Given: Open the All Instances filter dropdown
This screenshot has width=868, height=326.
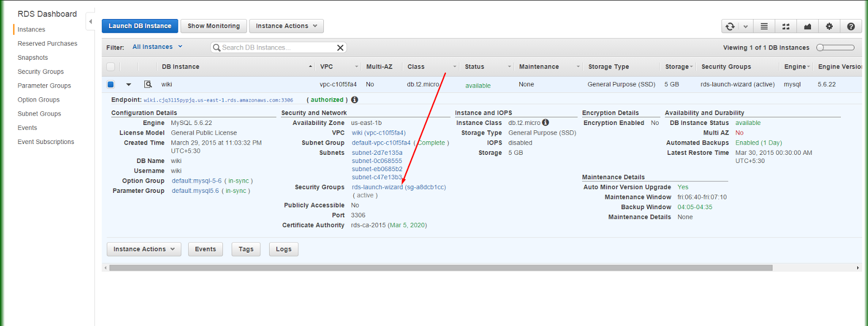Looking at the screenshot, I should [157, 47].
